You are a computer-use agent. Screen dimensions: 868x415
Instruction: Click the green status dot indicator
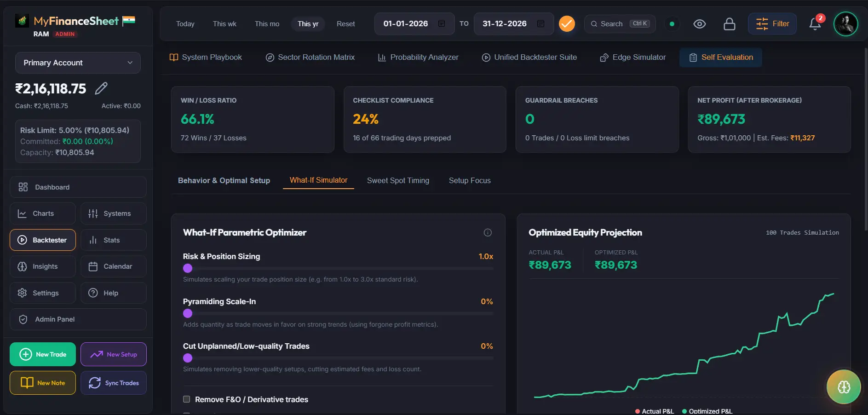click(x=672, y=24)
